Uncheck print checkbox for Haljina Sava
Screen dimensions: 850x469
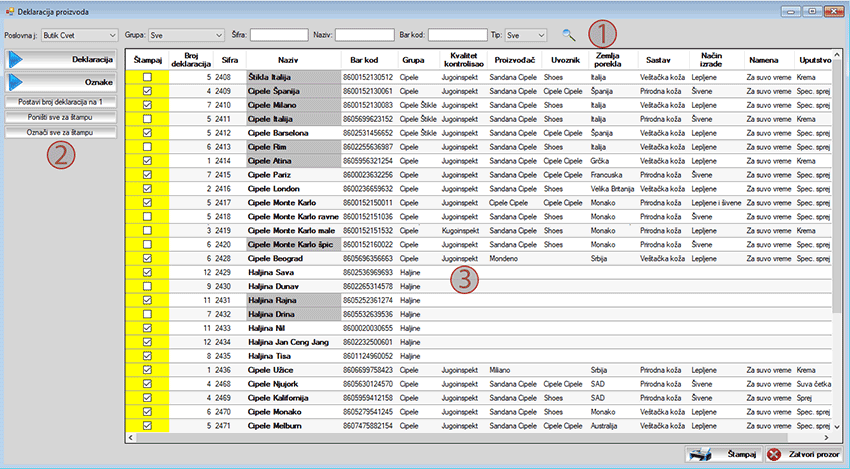(x=147, y=272)
